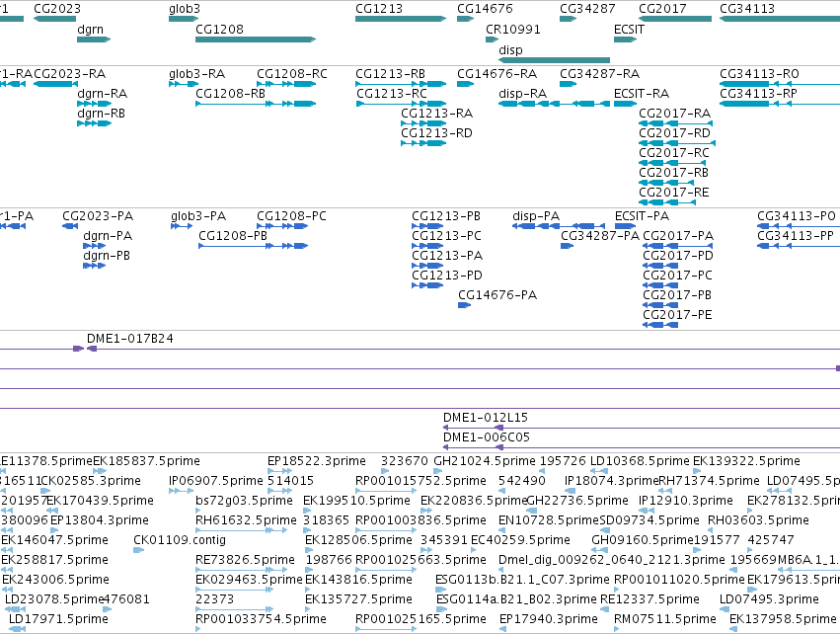Select the disp gene bar glyph
This screenshot has width=840, height=634.
tap(554, 60)
